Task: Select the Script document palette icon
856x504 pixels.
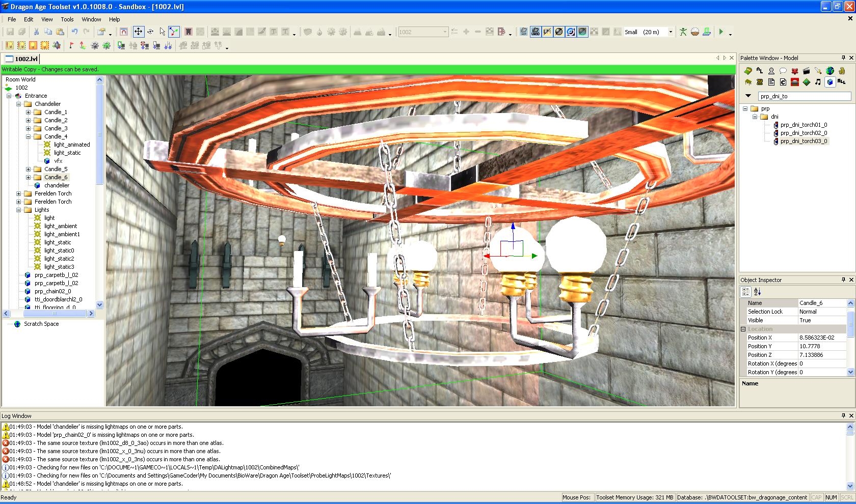Action: point(771,82)
